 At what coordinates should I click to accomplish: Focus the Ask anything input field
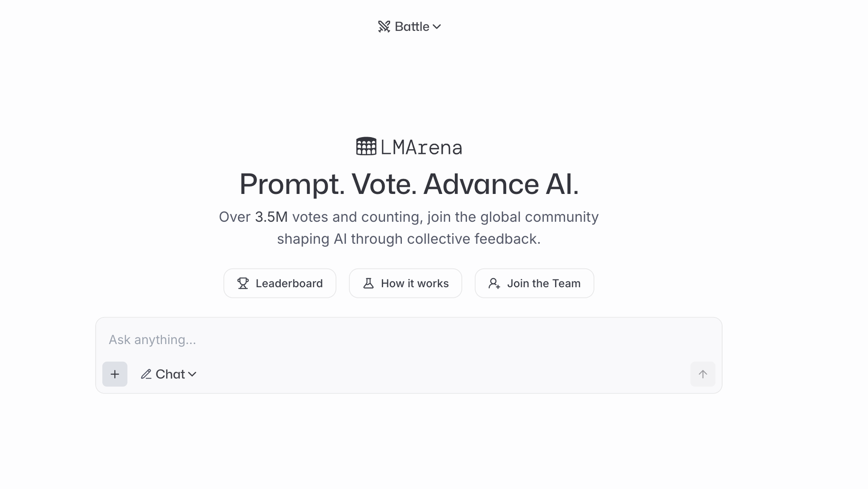coord(409,339)
